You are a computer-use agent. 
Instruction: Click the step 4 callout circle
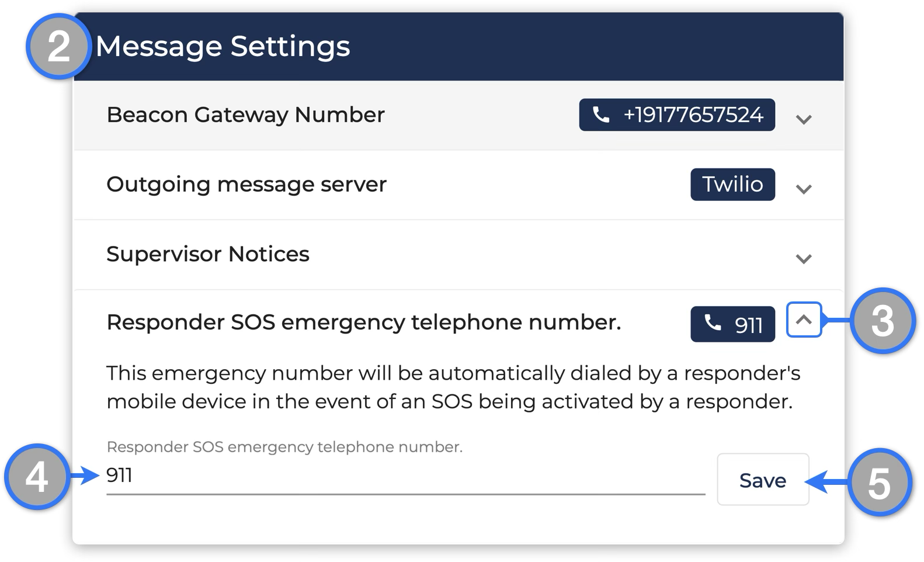pos(37,477)
